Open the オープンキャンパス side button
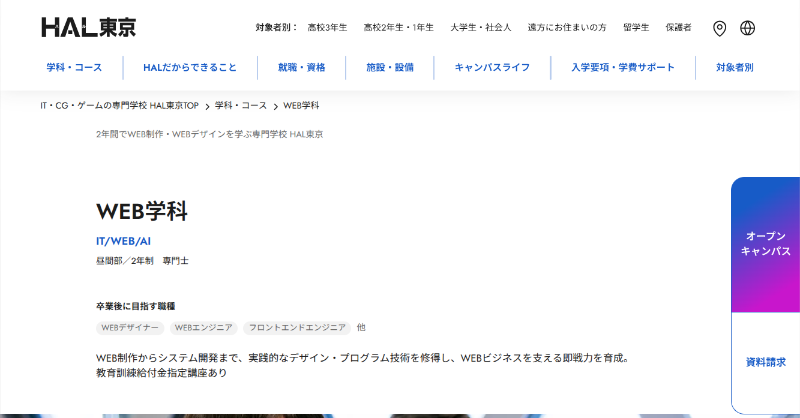This screenshot has height=418, width=800. (x=765, y=244)
